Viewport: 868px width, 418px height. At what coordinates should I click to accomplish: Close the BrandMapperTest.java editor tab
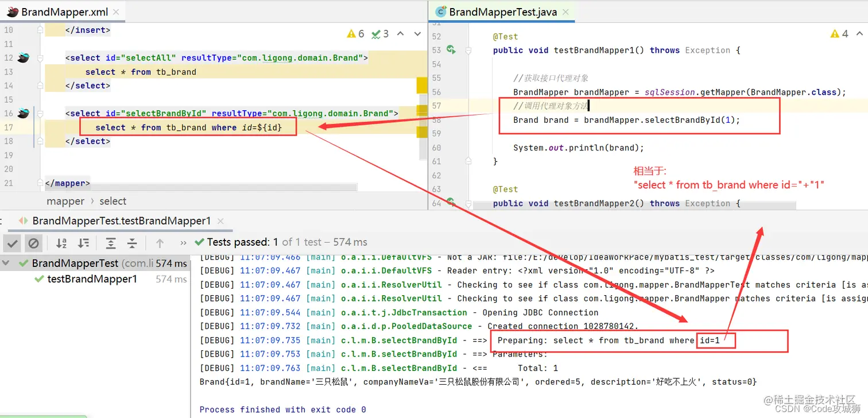click(566, 11)
